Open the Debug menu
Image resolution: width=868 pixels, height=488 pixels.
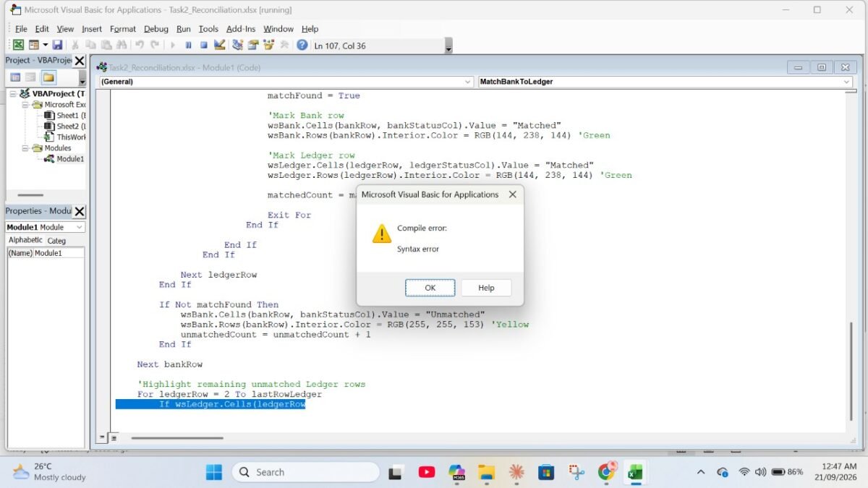tap(156, 29)
